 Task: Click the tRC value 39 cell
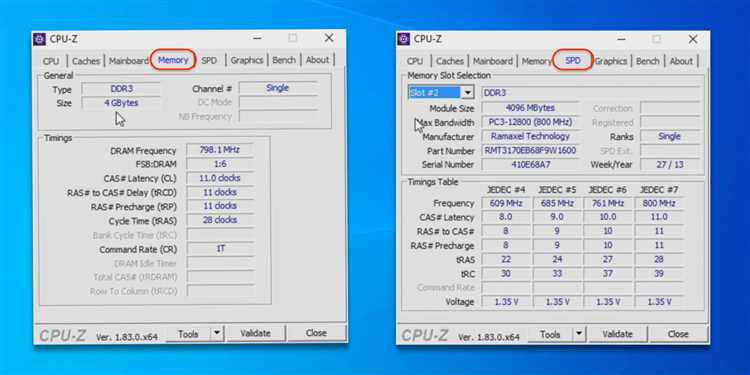click(x=659, y=274)
